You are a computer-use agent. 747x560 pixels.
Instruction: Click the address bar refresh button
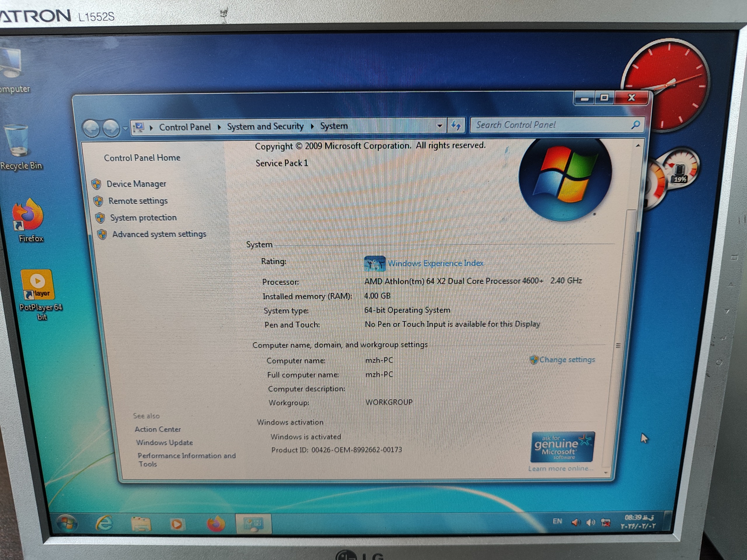tap(456, 126)
